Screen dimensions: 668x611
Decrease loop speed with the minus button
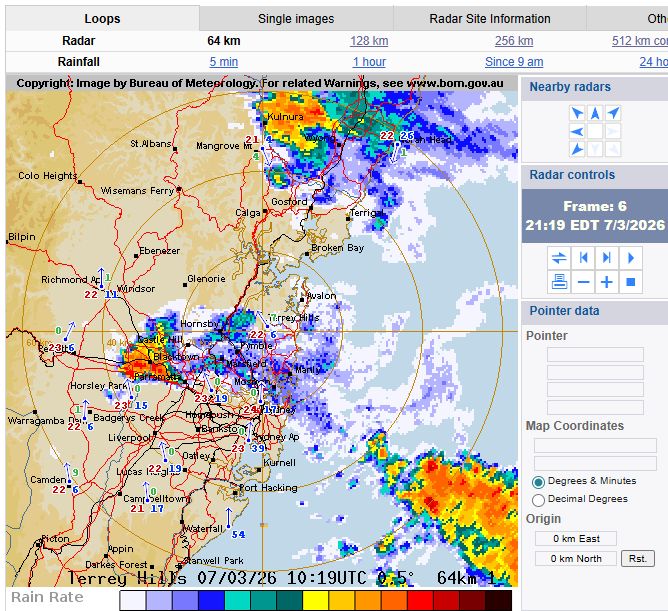pos(583,282)
